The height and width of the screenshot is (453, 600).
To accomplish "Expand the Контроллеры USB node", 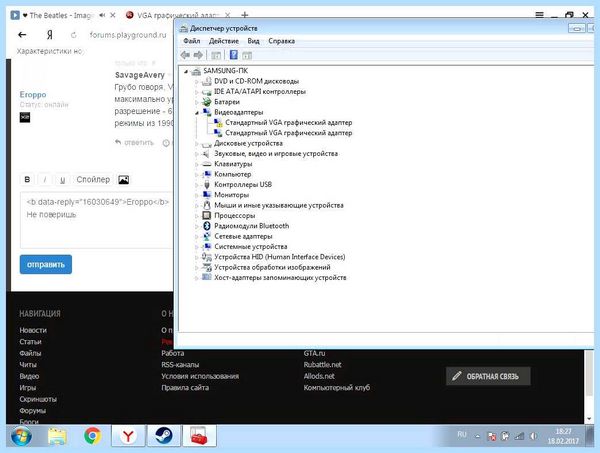I will click(197, 185).
